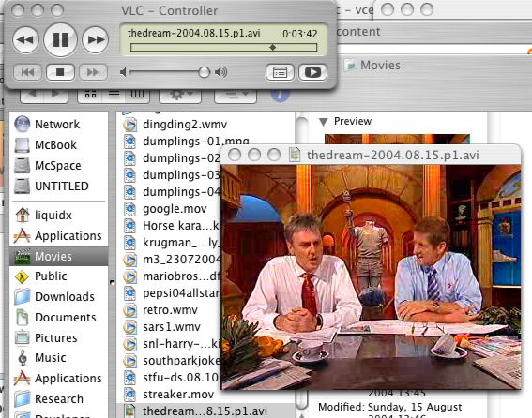Skip to previous track in VLC Controller
Image resolution: width=532 pixels, height=418 pixels.
coord(27,72)
